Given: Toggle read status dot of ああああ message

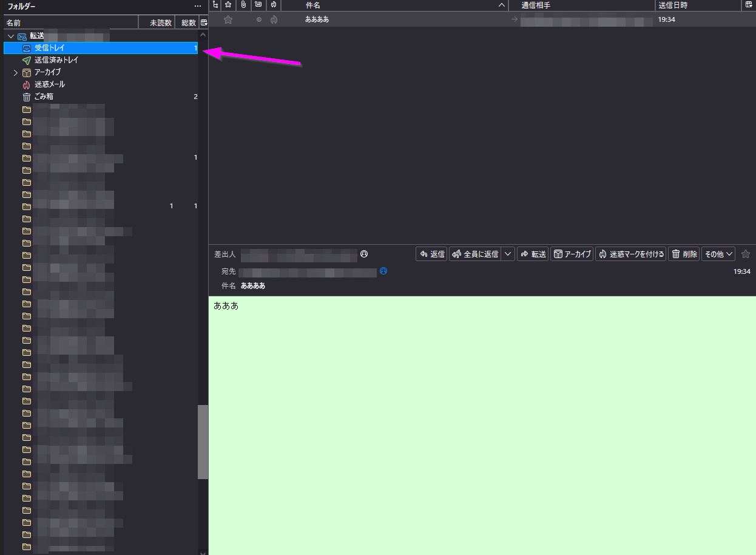Looking at the screenshot, I should click(x=259, y=19).
